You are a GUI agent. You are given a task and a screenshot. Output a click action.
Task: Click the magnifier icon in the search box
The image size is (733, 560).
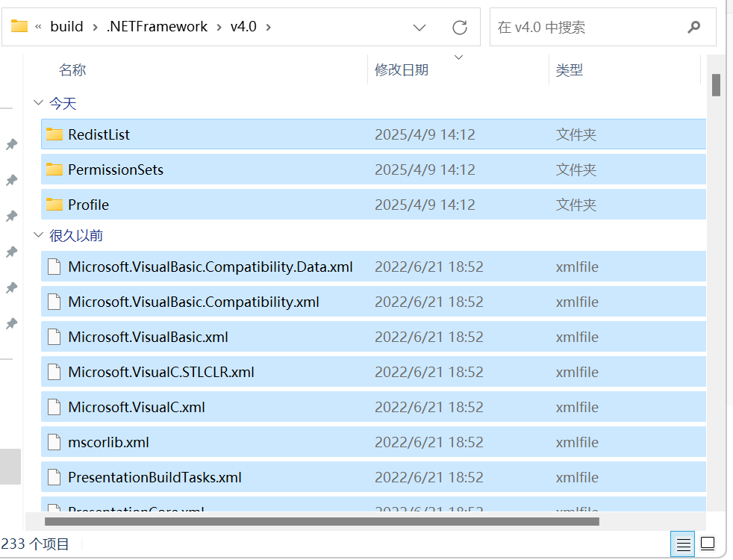694,26
